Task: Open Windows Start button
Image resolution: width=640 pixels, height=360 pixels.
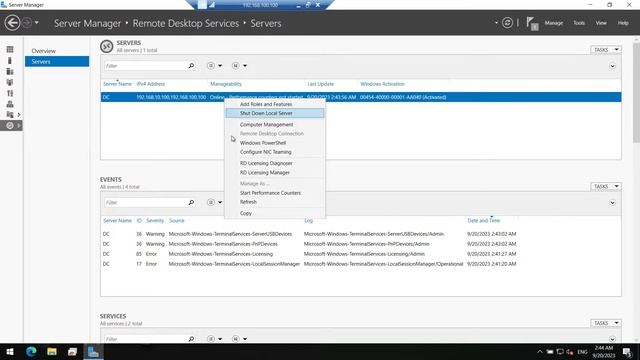Action: coord(10,351)
